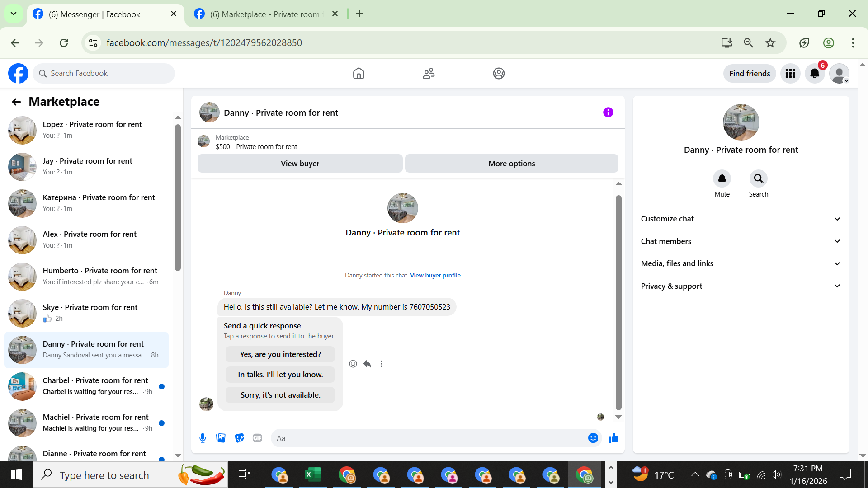Send quick reply 'Sorry, it's not available.'

coord(280,395)
